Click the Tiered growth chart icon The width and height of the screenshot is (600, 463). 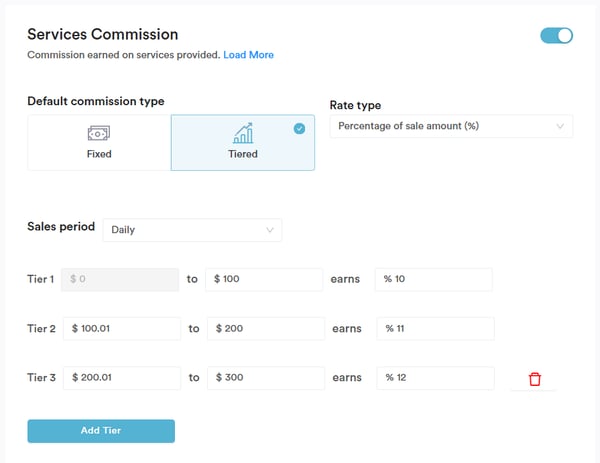(x=243, y=133)
